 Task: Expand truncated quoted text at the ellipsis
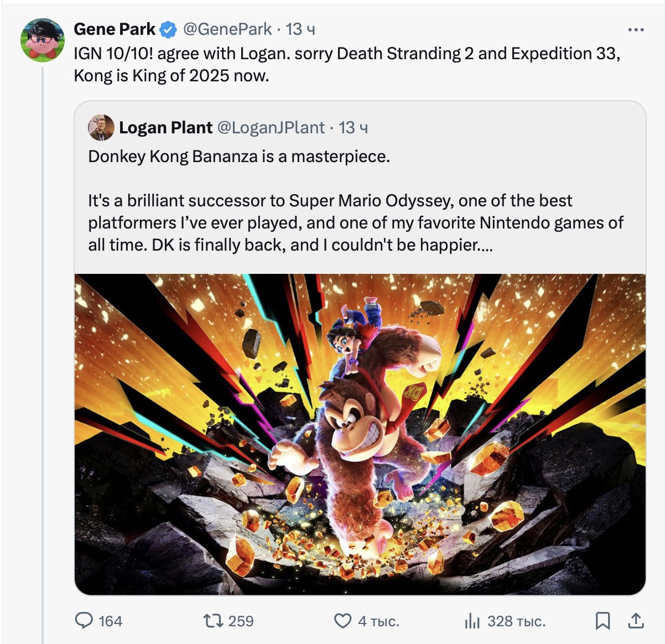coord(485,245)
